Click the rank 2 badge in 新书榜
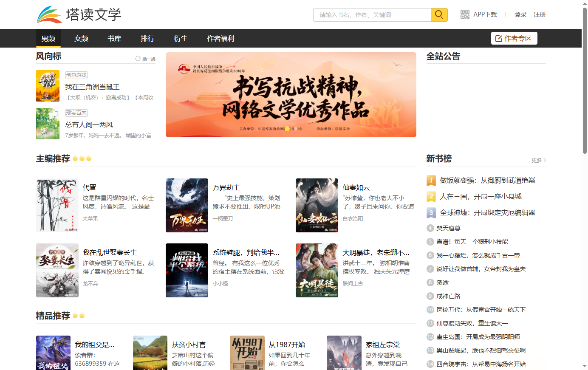588x370 pixels. click(431, 197)
